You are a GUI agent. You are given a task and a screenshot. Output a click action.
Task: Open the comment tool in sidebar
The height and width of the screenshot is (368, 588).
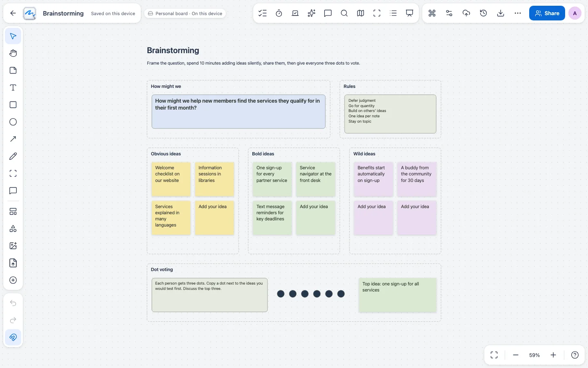(x=13, y=191)
